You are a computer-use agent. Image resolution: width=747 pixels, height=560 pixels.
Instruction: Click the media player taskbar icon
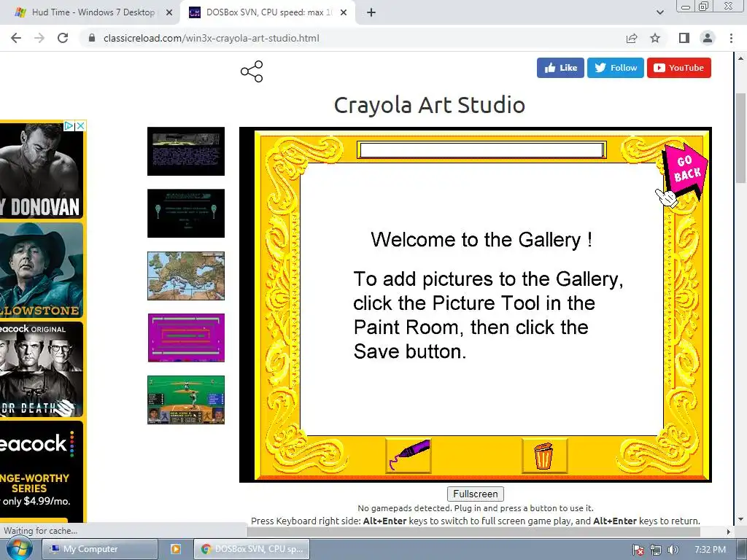click(175, 549)
